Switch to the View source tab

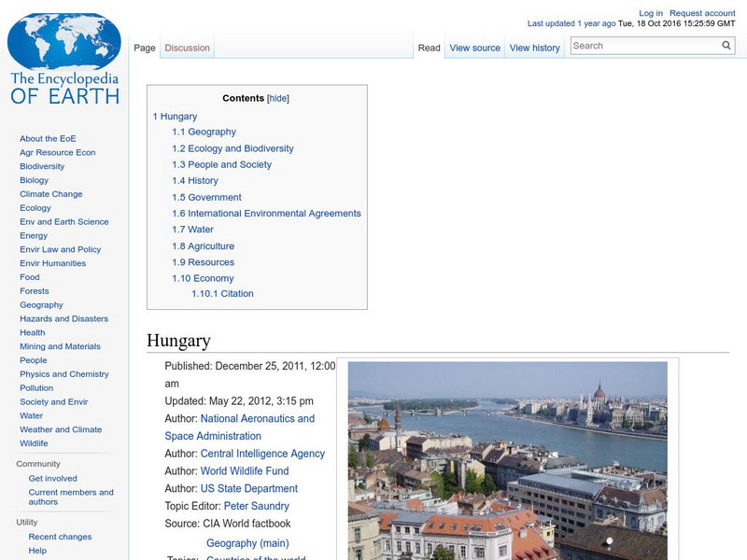point(476,47)
